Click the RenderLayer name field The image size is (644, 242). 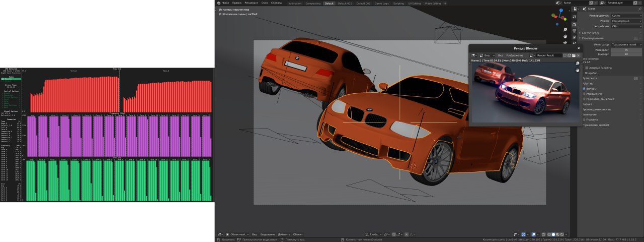[619, 3]
